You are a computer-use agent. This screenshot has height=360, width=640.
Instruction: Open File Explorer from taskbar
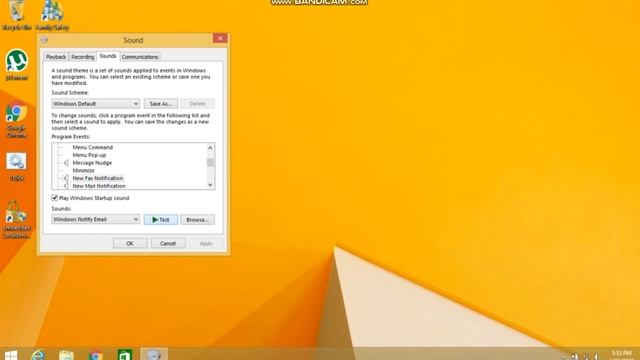tap(66, 355)
